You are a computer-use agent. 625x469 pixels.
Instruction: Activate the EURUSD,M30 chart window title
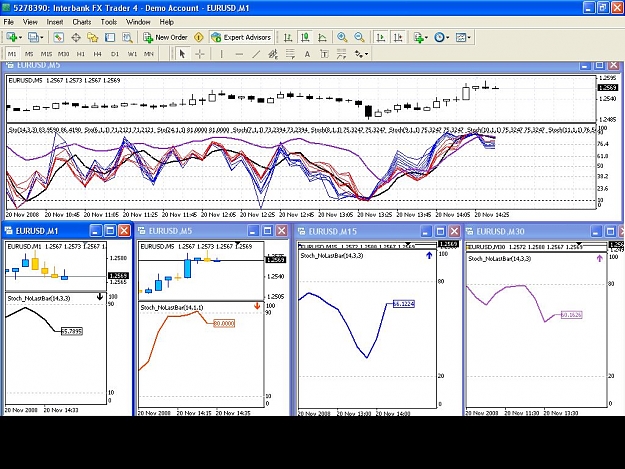(x=500, y=232)
